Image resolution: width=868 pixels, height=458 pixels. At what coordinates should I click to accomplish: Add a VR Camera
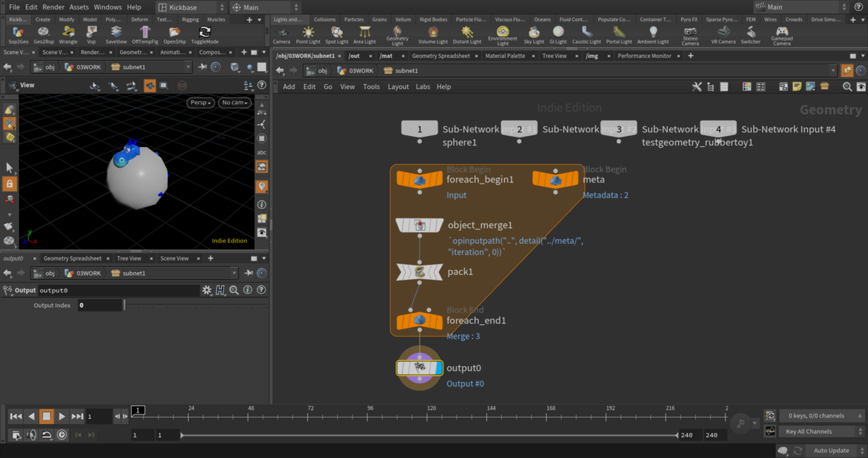coord(723,35)
